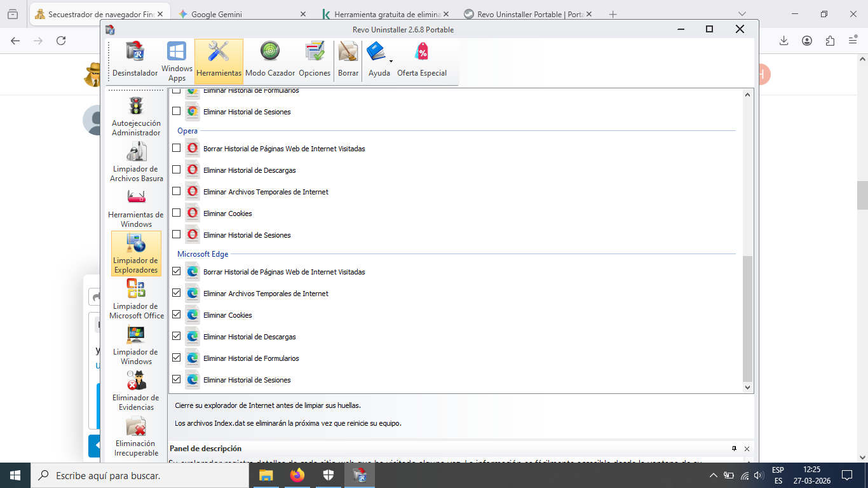Open Oferta Especial

click(x=422, y=61)
